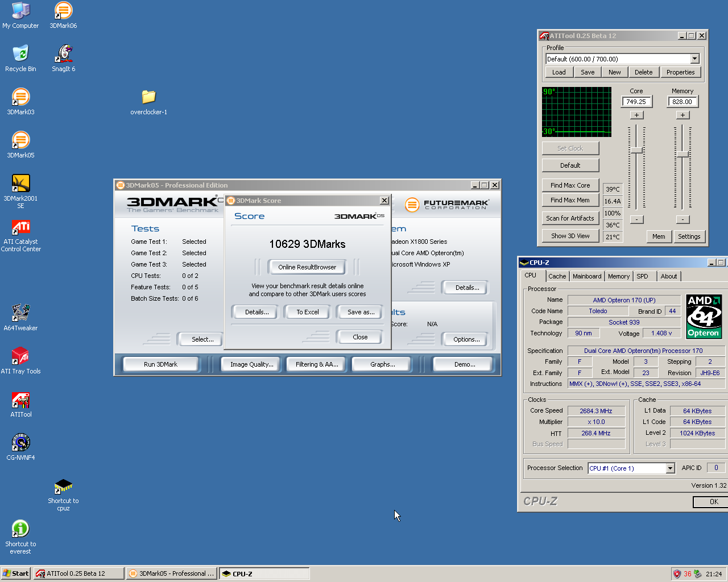The width and height of the screenshot is (728, 582).
Task: Open the Shortcut to everest icon
Action: [20, 529]
